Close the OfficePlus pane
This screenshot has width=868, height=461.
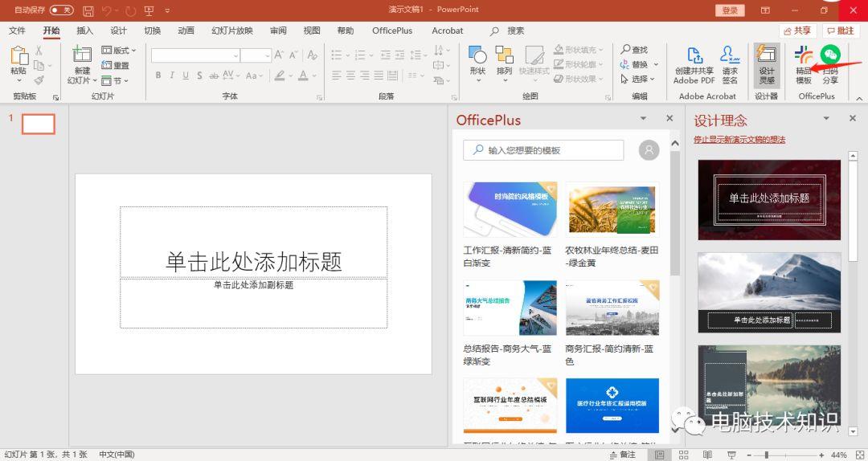coord(669,118)
